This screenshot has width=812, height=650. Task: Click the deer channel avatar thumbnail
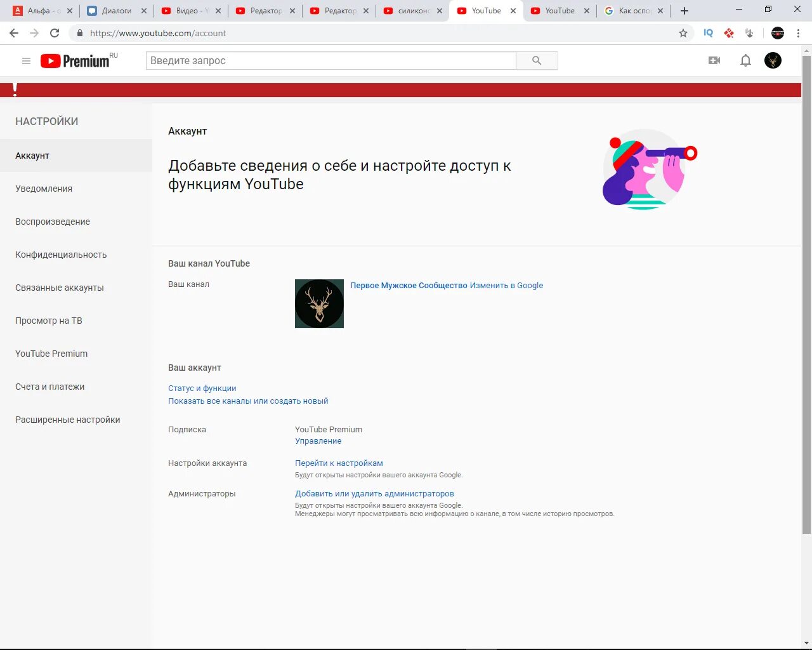pos(319,303)
